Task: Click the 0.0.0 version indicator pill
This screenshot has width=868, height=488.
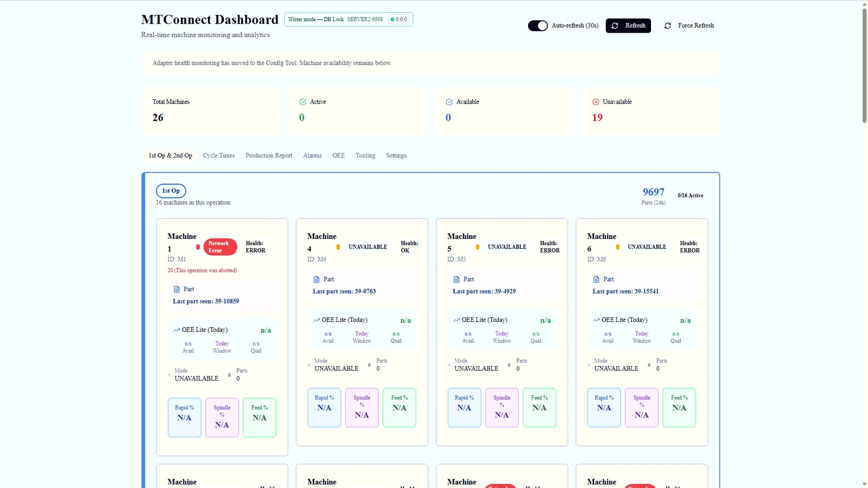Action: click(x=399, y=19)
